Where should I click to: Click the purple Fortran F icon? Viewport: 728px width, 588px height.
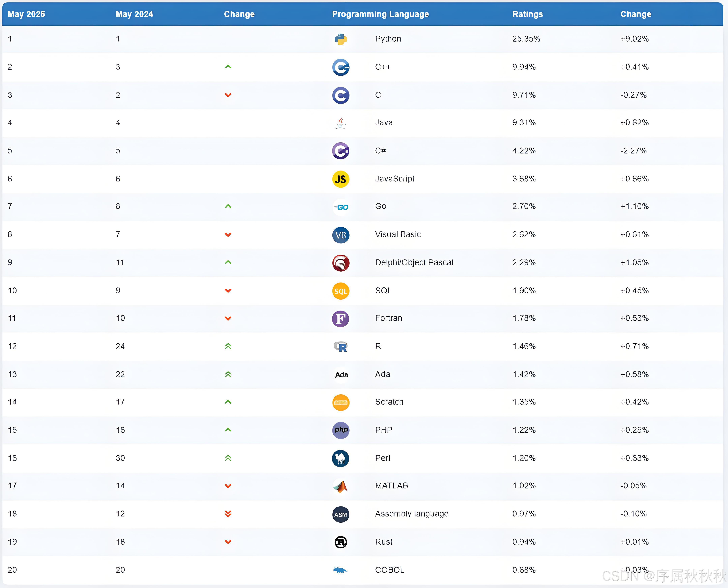click(341, 319)
